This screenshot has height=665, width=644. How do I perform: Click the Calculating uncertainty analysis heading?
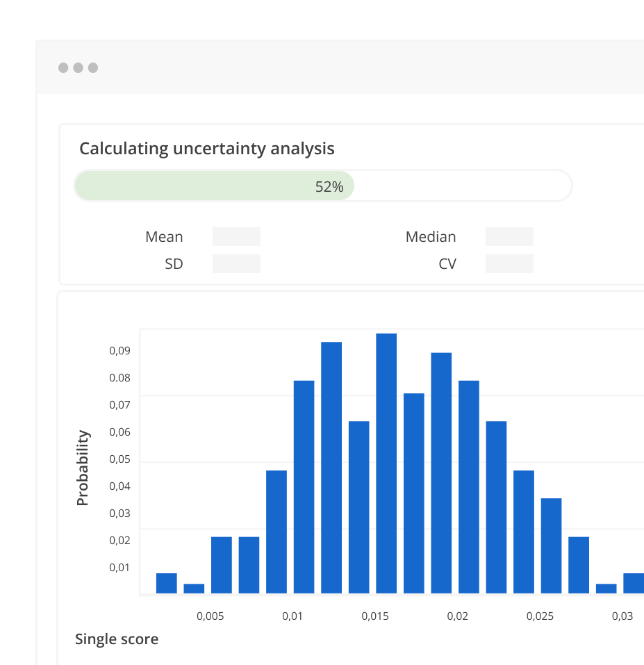207,148
